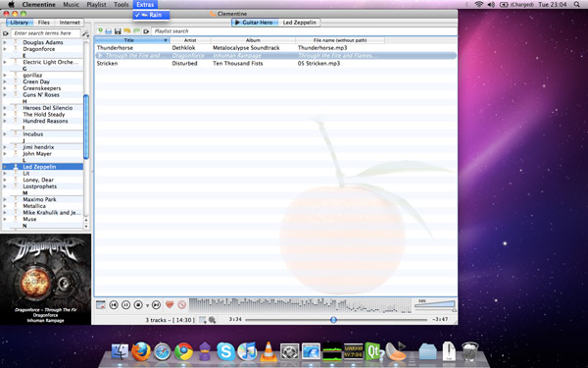Click the library search terms field
588x368 pixels.
point(45,33)
